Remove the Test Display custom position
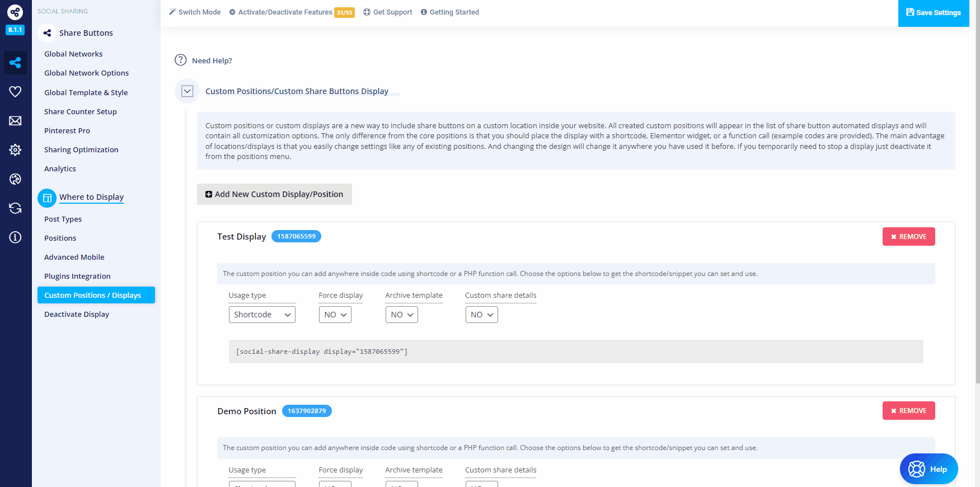 click(908, 237)
